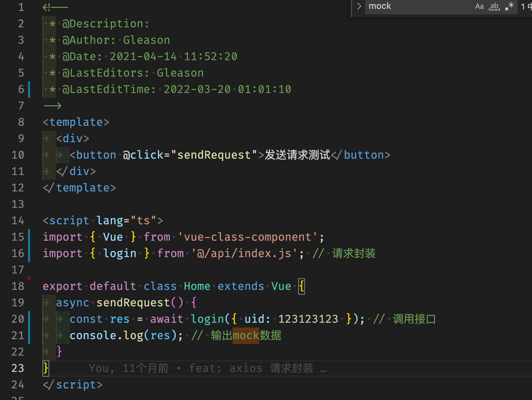Image resolution: width=532 pixels, height=400 pixels.
Task: Click the Home class name
Action: pos(197,286)
